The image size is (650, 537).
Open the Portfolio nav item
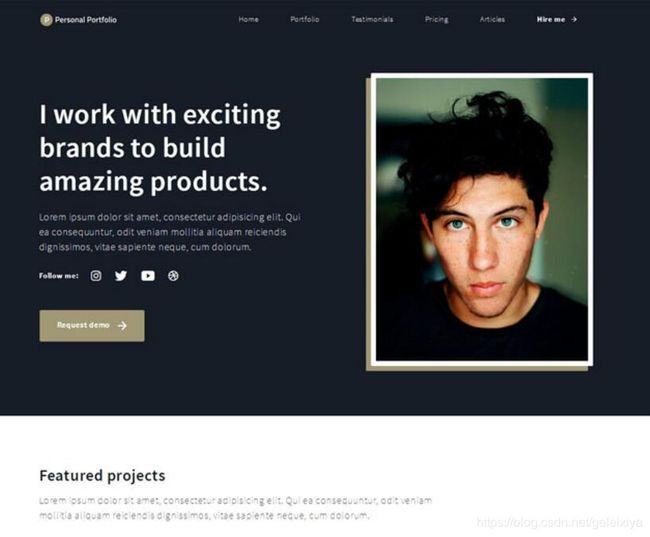pyautogui.click(x=305, y=19)
